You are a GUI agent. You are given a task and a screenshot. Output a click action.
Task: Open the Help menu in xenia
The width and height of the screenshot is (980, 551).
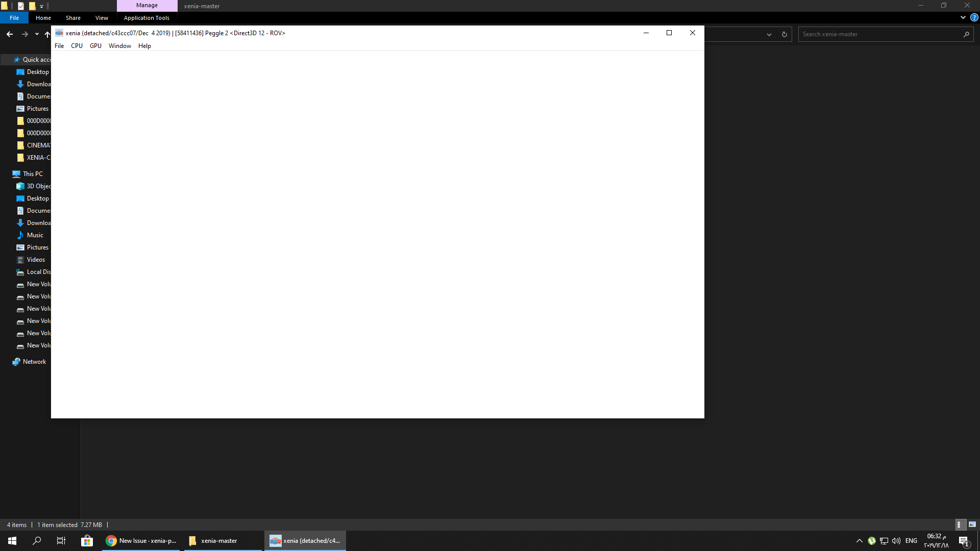(x=144, y=46)
